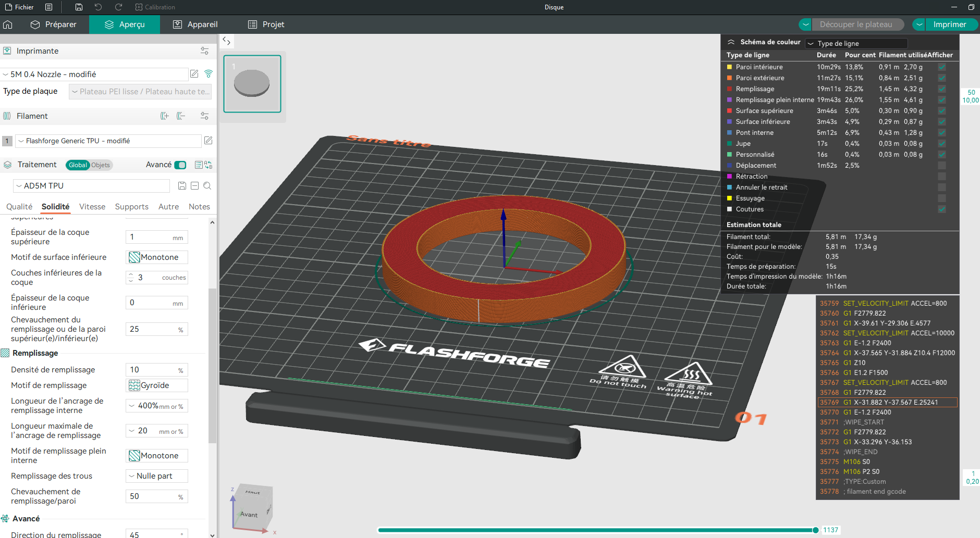Edit the Flashforge Generic TPU filament preset
This screenshot has height=538, width=980.
pyautogui.click(x=208, y=141)
